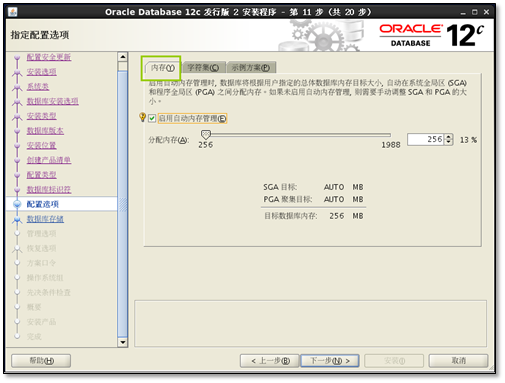Click the greyed 操作系统组 step

45,278
